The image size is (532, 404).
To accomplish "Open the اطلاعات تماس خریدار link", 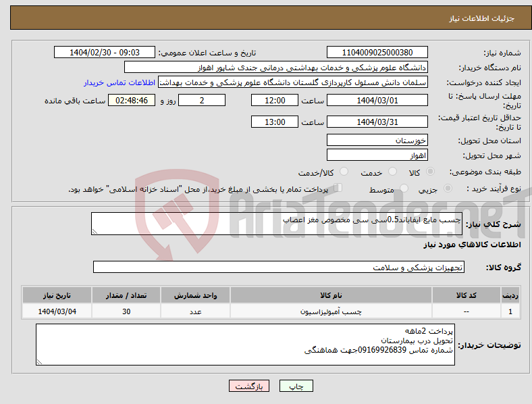I will pyautogui.click(x=119, y=82).
